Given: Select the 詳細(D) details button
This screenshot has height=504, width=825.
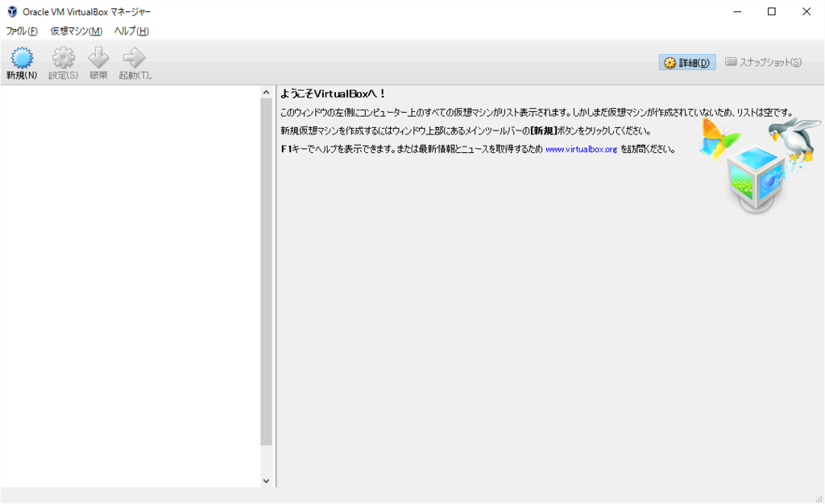Looking at the screenshot, I should point(687,63).
